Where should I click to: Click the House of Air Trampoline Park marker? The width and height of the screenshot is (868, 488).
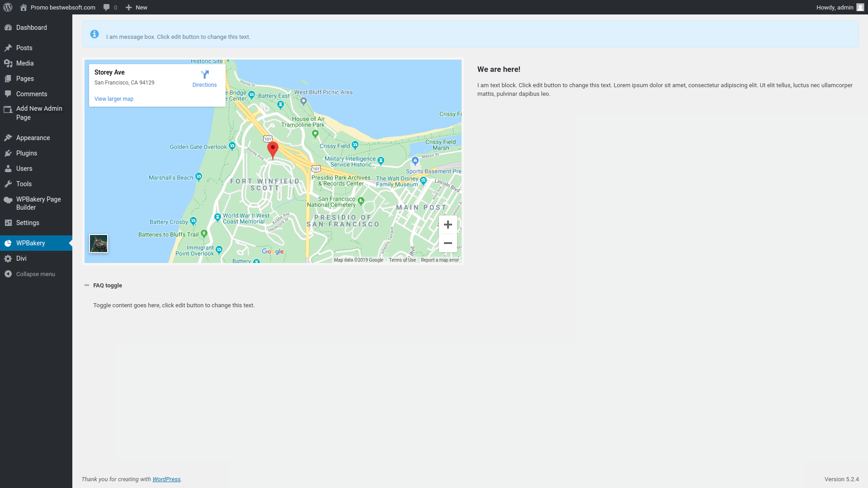tap(315, 133)
